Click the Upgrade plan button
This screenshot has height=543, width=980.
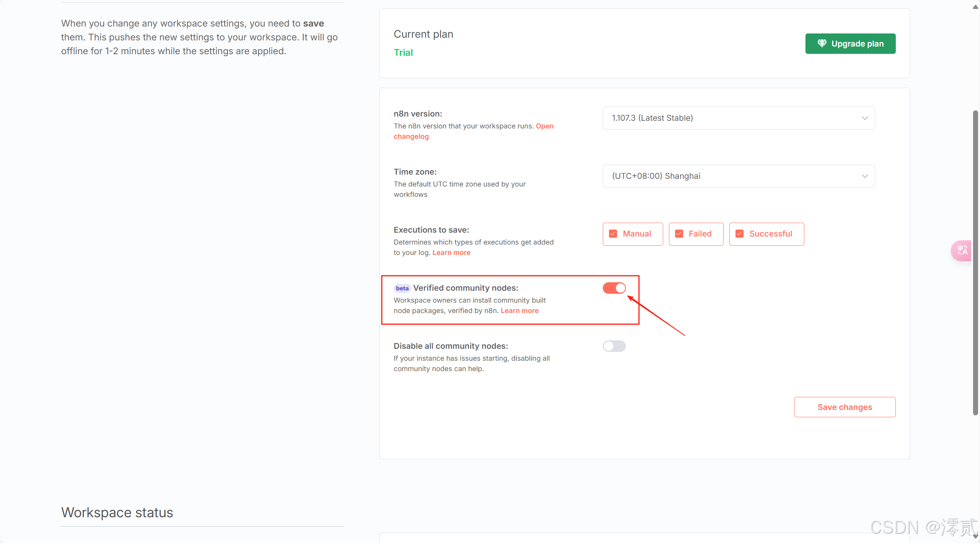(850, 43)
